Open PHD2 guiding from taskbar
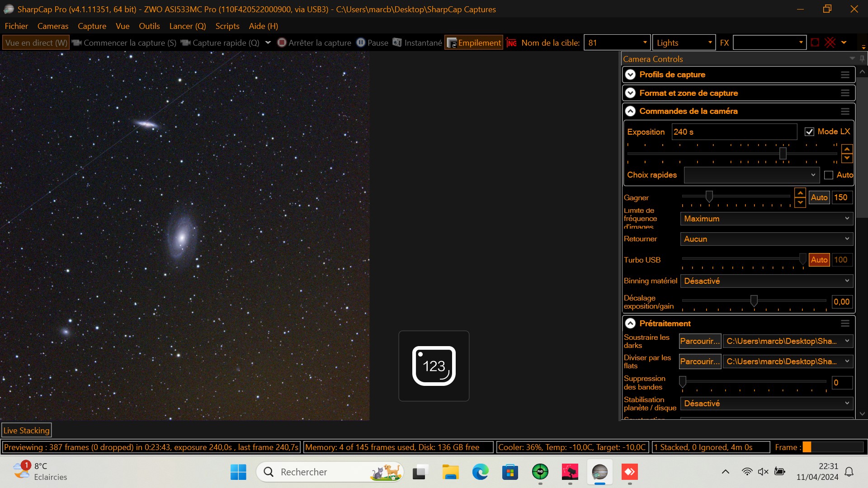Image resolution: width=868 pixels, height=488 pixels. pos(540,472)
